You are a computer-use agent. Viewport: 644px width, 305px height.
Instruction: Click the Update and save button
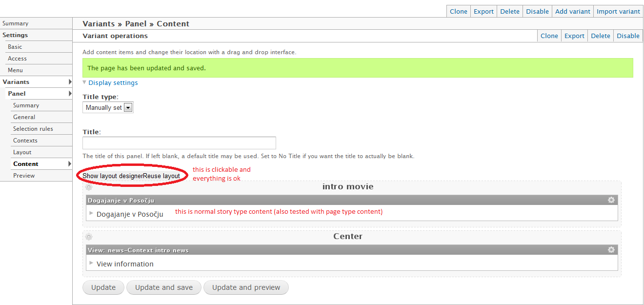[164, 287]
